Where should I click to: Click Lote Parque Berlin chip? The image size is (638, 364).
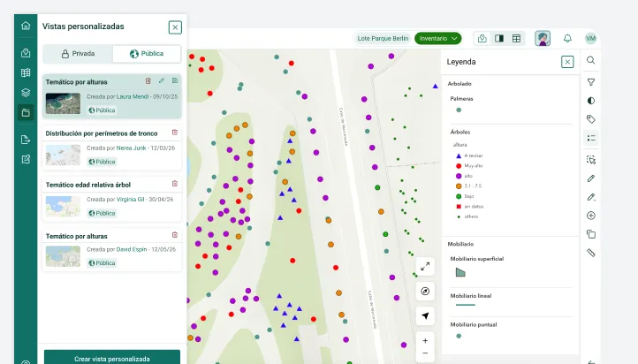point(383,39)
